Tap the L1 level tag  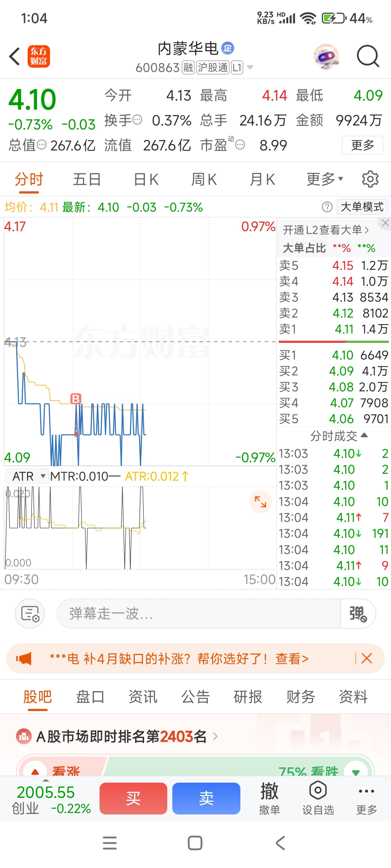(x=237, y=67)
